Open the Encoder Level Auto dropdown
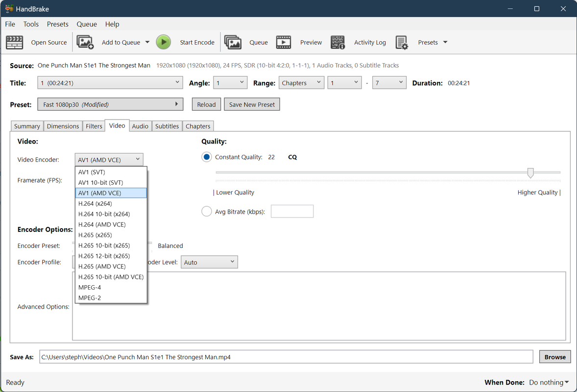 [x=209, y=262]
